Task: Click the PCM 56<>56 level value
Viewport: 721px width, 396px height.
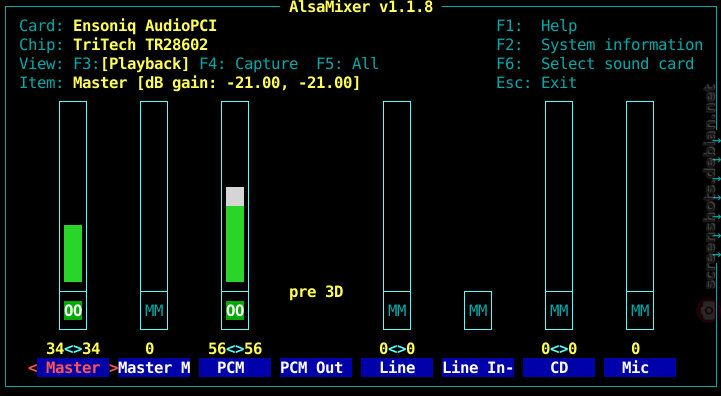Action: click(x=235, y=349)
